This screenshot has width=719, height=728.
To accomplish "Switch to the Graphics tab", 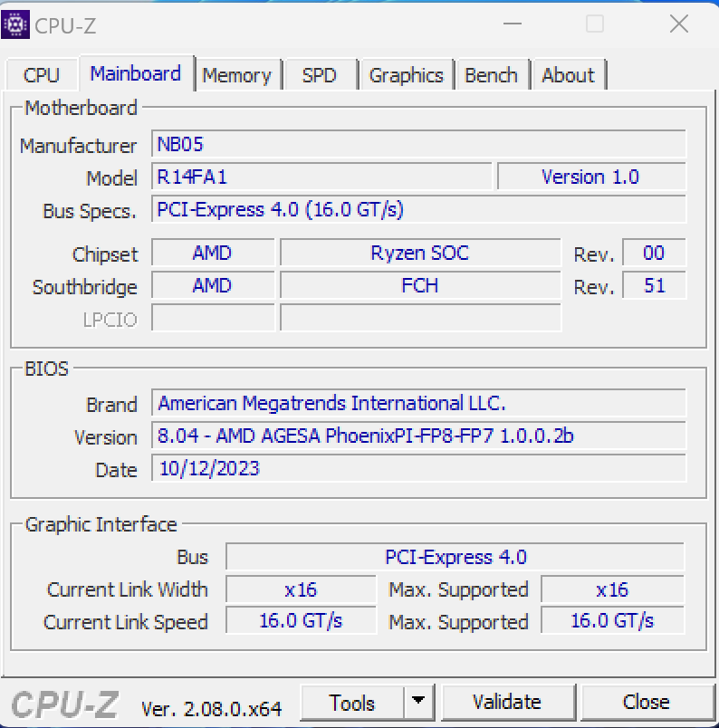I will click(x=406, y=75).
